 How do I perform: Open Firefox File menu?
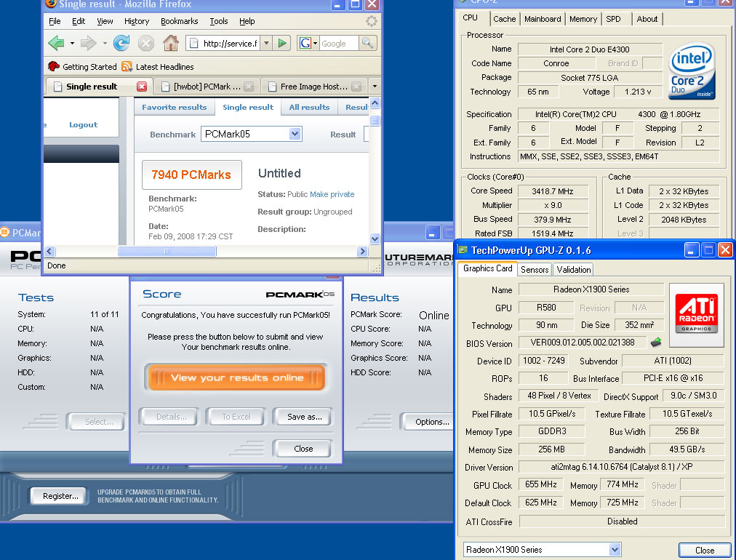click(x=55, y=21)
